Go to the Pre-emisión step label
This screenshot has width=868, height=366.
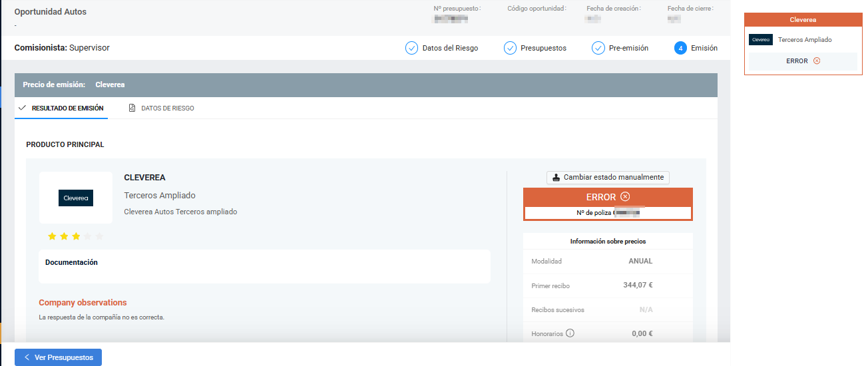pyautogui.click(x=628, y=48)
